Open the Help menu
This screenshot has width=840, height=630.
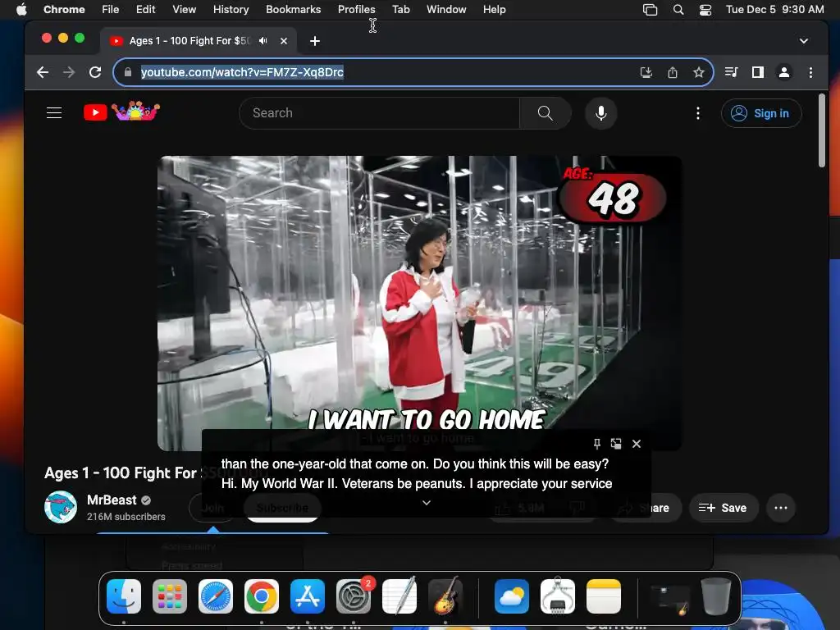tap(494, 9)
